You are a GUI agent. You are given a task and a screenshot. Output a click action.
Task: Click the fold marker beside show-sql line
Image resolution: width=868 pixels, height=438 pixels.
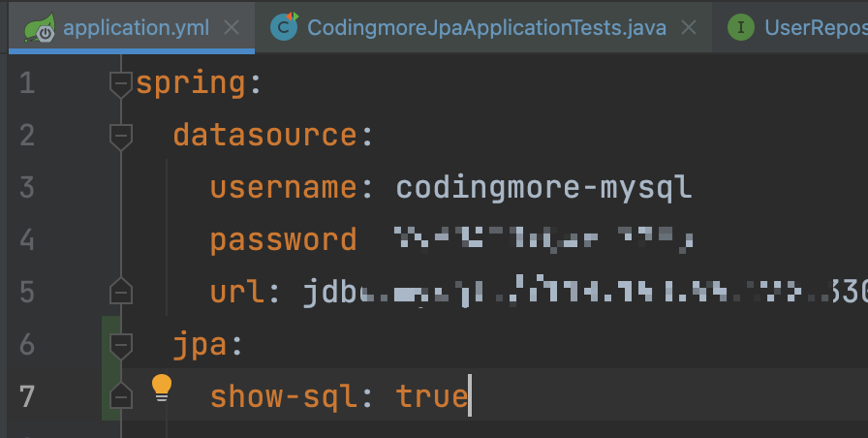(x=120, y=395)
